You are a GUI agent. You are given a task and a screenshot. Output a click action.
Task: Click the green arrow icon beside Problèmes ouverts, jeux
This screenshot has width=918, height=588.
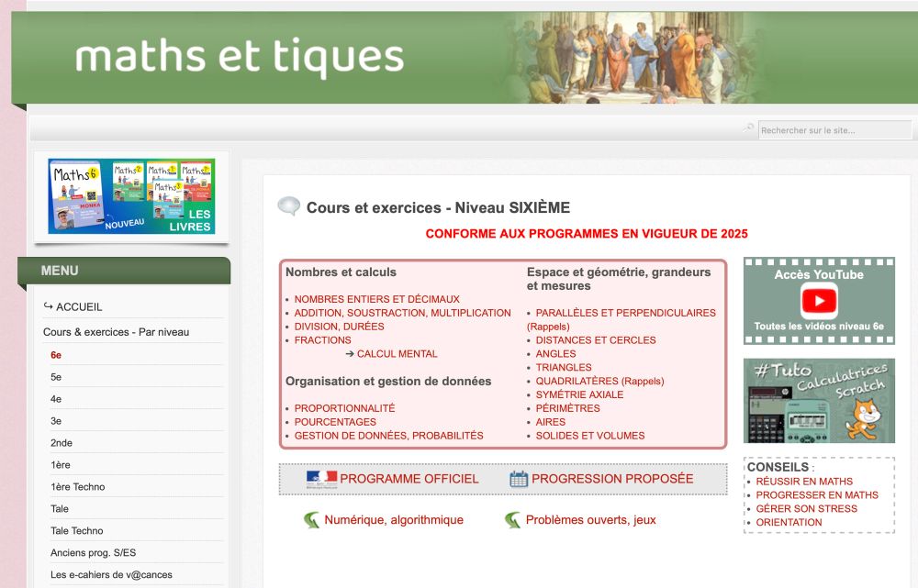pyautogui.click(x=513, y=519)
